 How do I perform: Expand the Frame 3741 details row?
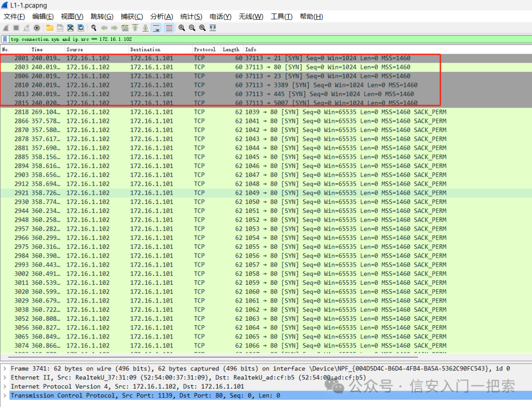(5, 368)
